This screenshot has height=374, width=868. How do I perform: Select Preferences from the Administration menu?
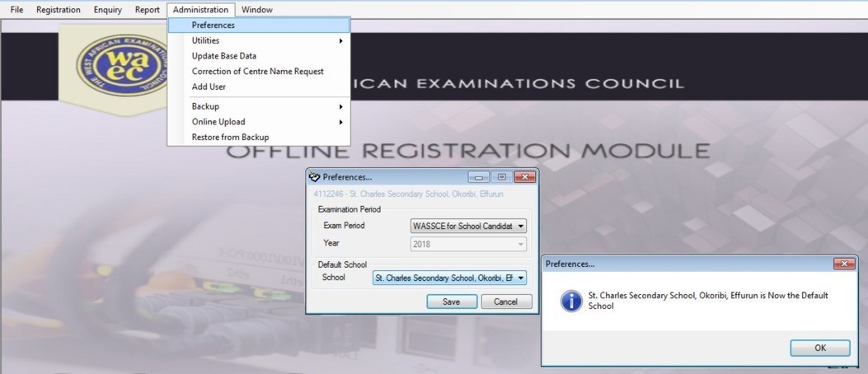pyautogui.click(x=213, y=25)
